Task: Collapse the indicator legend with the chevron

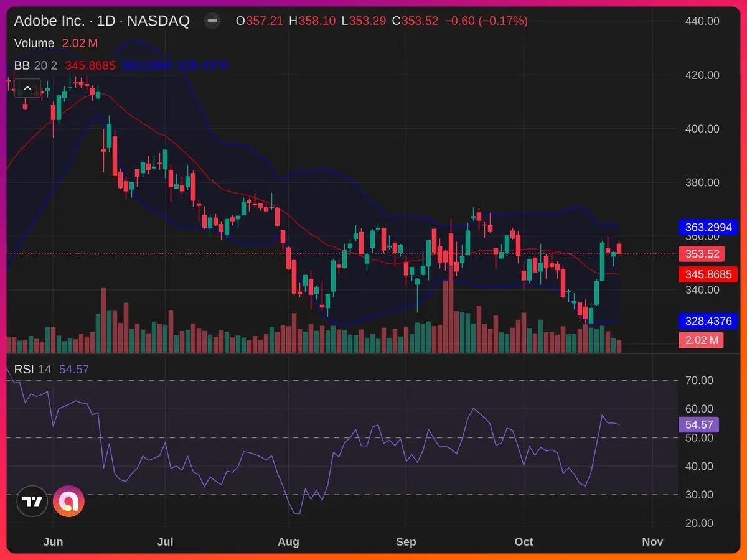Action: 27,89
